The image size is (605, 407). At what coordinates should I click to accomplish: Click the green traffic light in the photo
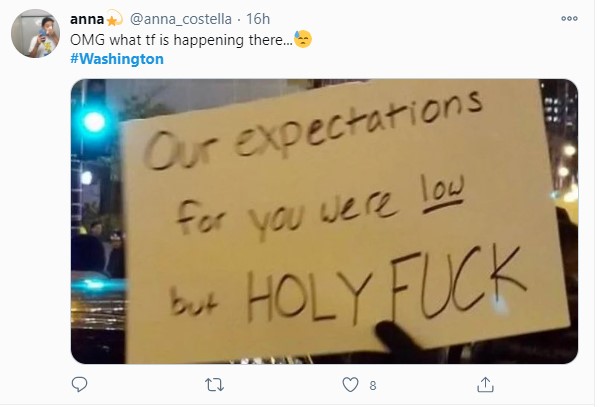tap(95, 122)
